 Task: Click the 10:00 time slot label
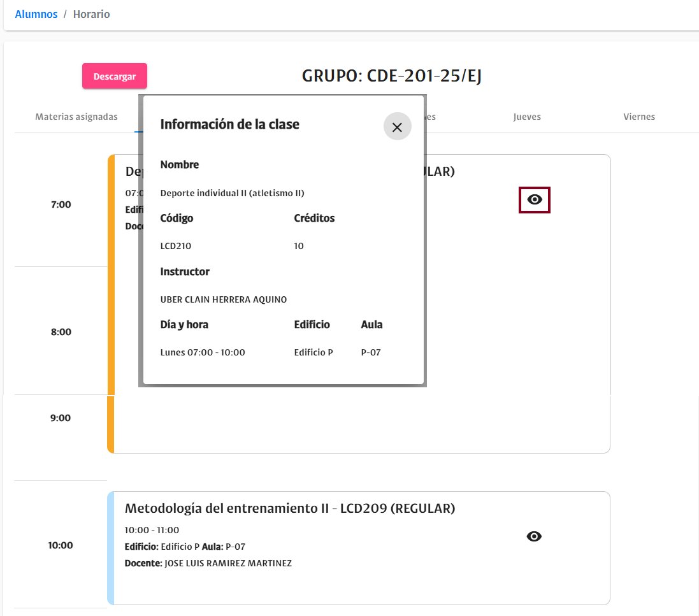[61, 545]
